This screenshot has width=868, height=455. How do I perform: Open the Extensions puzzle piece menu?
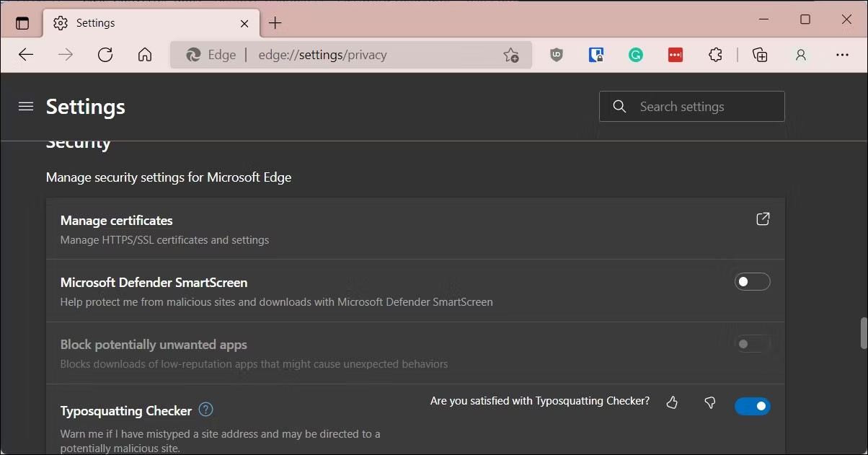click(715, 54)
